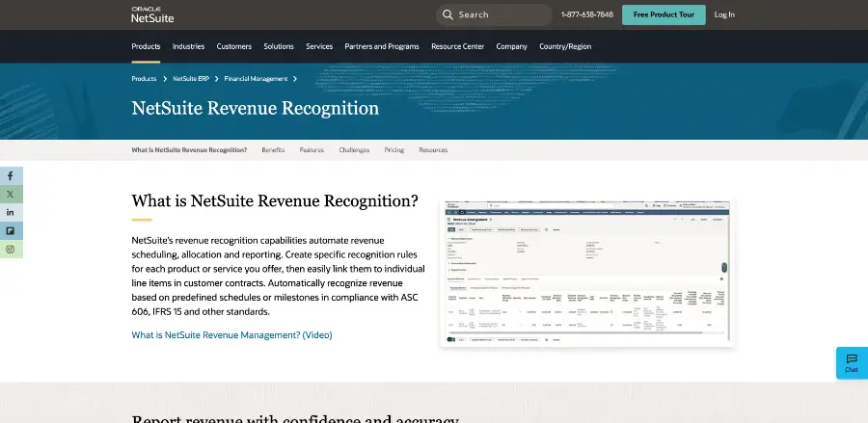The width and height of the screenshot is (868, 423).
Task: Click the chevron after Products breadcrumb
Action: point(165,79)
